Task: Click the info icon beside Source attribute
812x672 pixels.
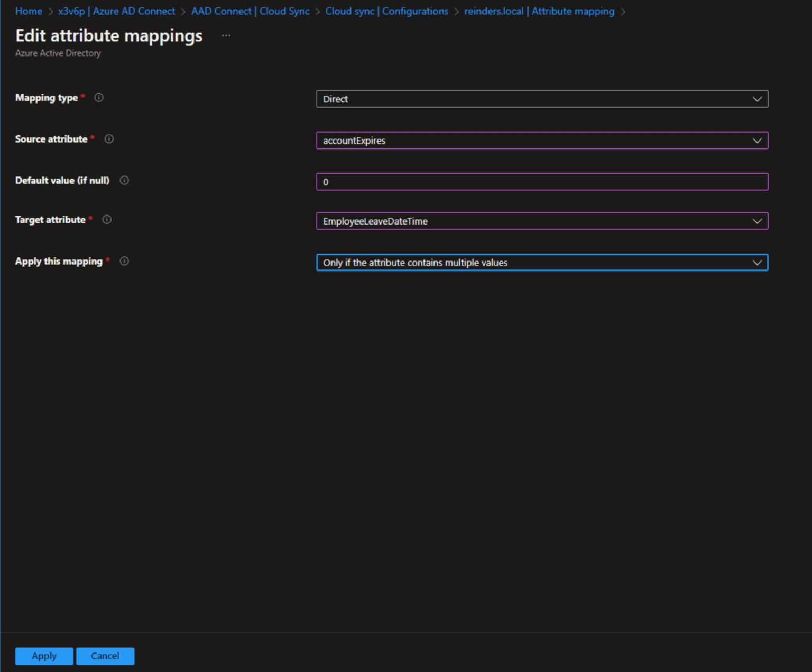Action: click(x=109, y=139)
